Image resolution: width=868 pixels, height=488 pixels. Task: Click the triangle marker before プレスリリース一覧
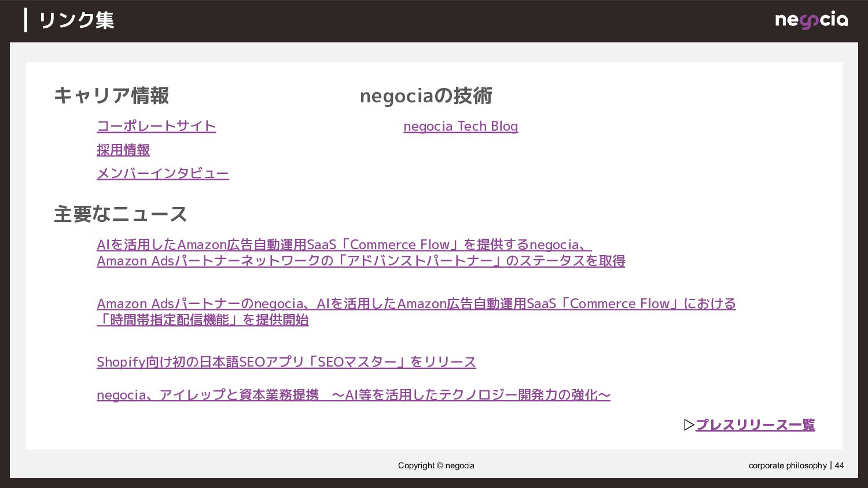click(689, 425)
